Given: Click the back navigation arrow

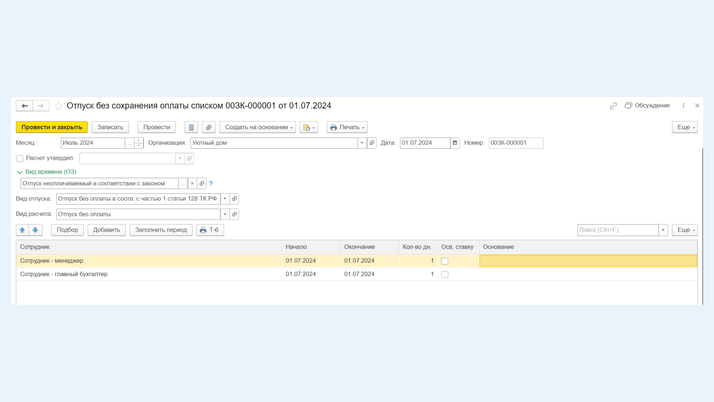Looking at the screenshot, I should point(24,106).
